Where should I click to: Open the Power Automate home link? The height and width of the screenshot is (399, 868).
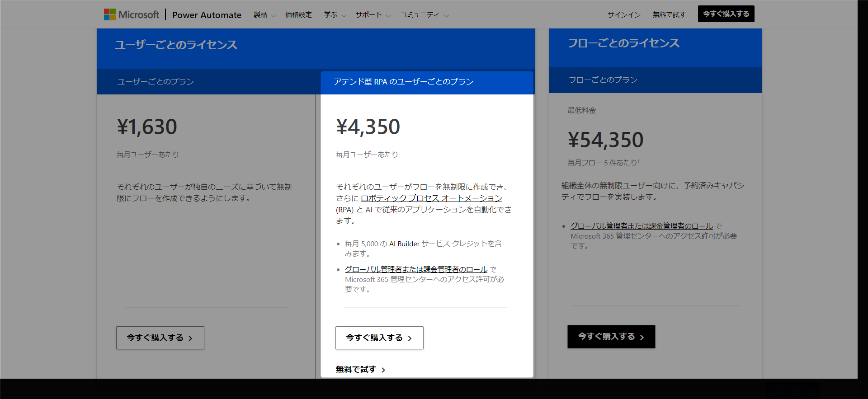click(207, 15)
